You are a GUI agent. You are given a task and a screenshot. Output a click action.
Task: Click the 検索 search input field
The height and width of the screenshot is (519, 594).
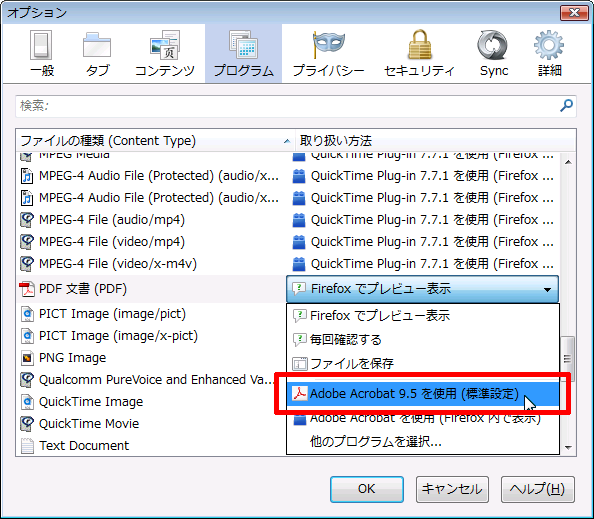(288, 106)
